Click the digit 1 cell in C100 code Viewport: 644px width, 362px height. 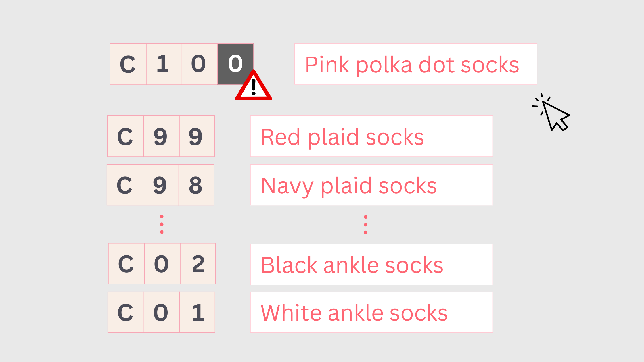click(x=164, y=64)
